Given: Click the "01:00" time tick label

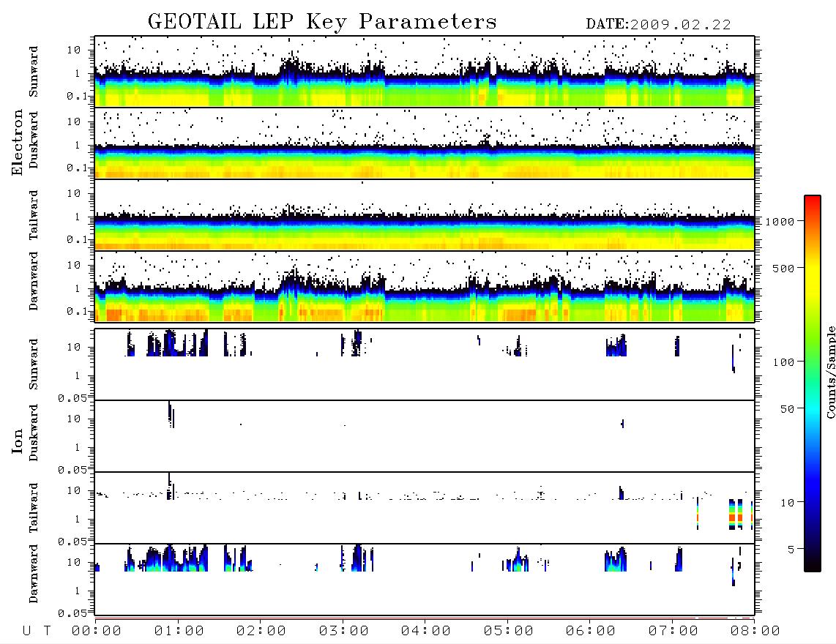Looking at the screenshot, I should 179,632.
